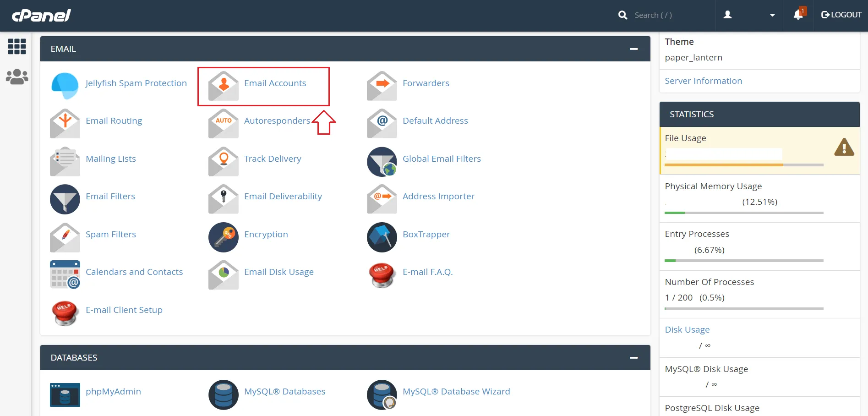The image size is (868, 416).
Task: Open the user account dropdown
Action: (749, 15)
